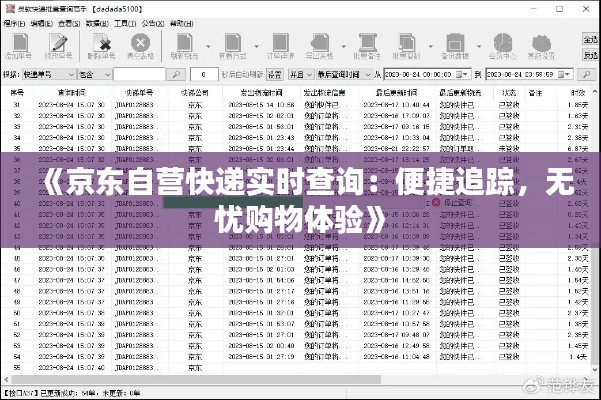Sort by the 快递公司 column header
The width and height of the screenshot is (601, 400).
coord(195,93)
